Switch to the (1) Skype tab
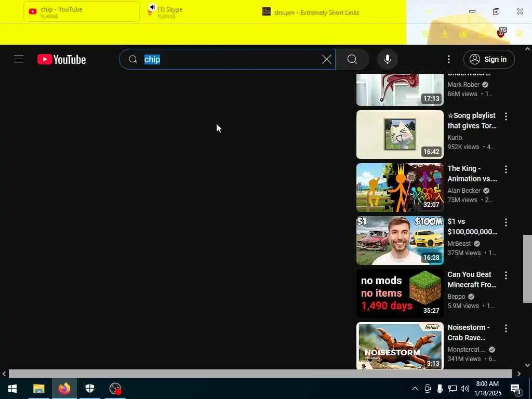Screen dimensions: 532x399 pos(200,11)
